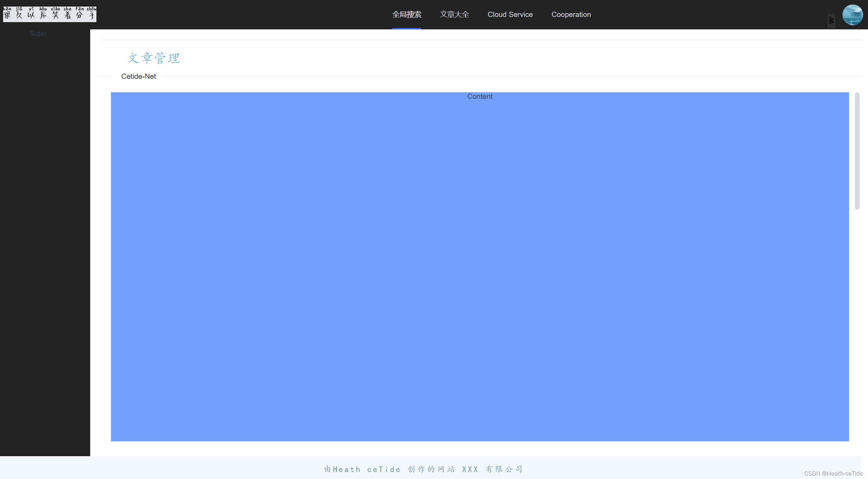Go to Cloud Service menu
The image size is (868, 479).
point(510,15)
